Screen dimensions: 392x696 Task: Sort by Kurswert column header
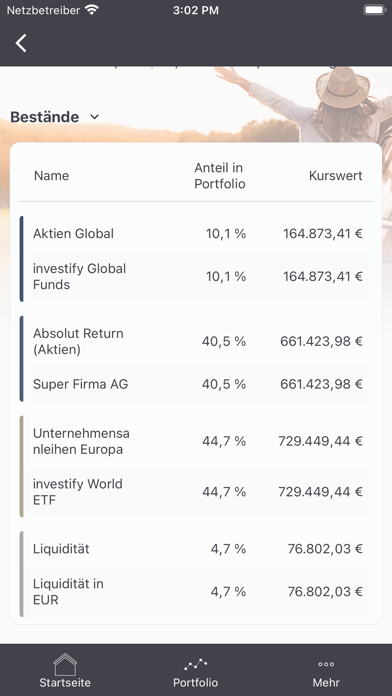(x=336, y=176)
